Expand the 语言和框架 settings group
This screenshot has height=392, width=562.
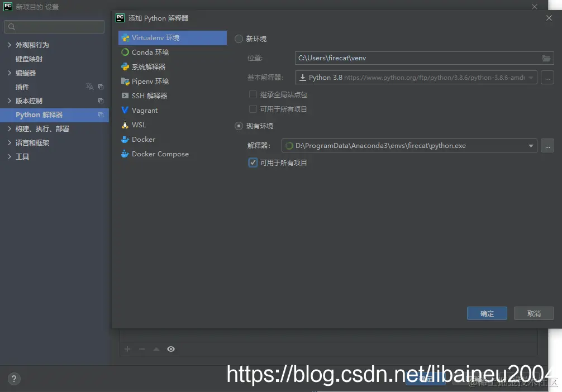point(9,142)
